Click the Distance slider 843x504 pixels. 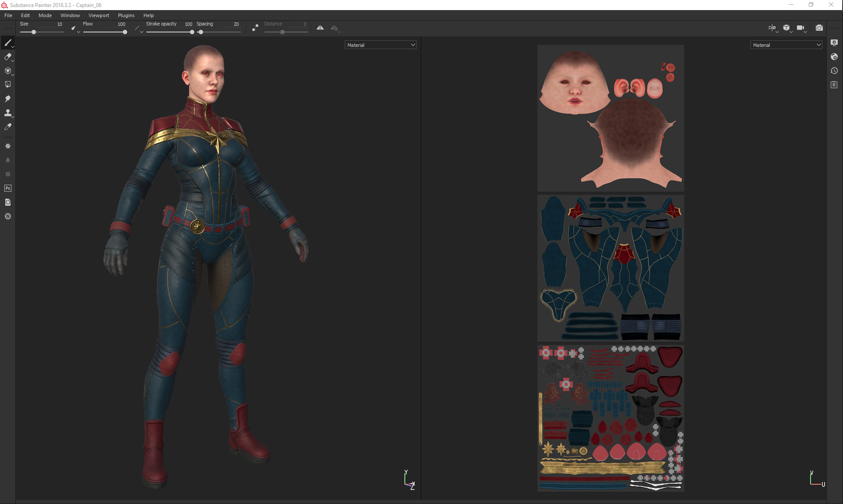tap(286, 32)
